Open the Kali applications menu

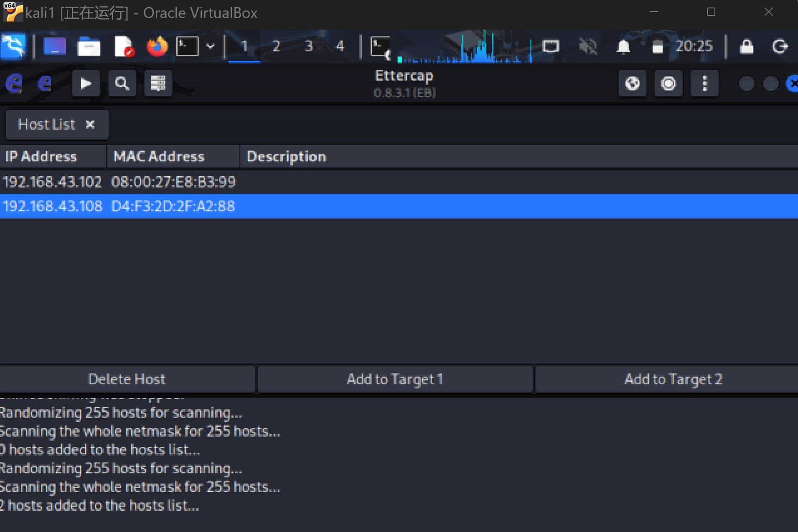[13, 46]
